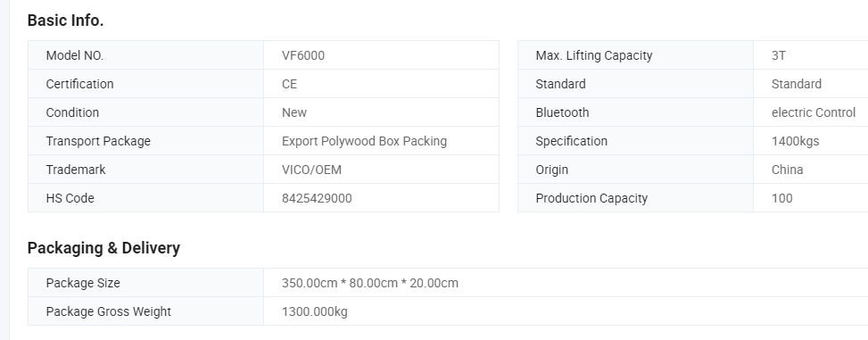
Task: Click the Model NO. label cell
Action: coord(145,55)
